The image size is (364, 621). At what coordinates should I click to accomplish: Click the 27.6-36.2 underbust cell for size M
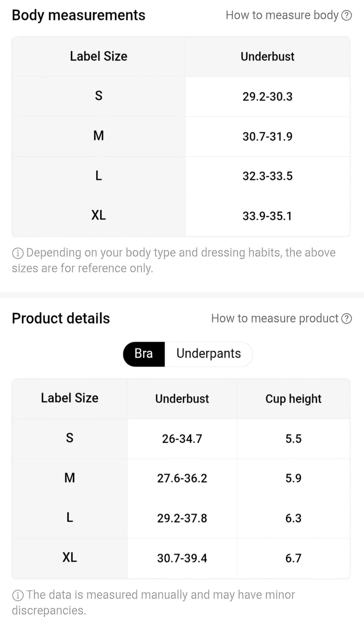[x=182, y=478]
